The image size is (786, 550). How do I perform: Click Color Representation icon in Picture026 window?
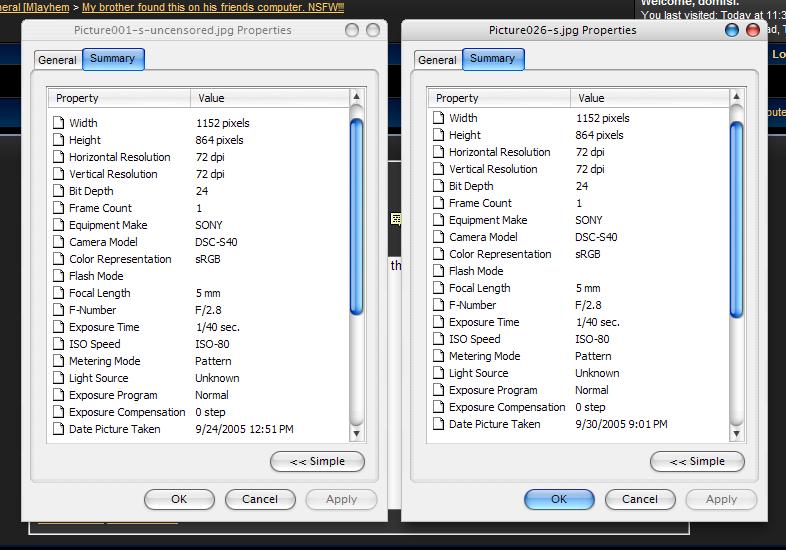439,254
